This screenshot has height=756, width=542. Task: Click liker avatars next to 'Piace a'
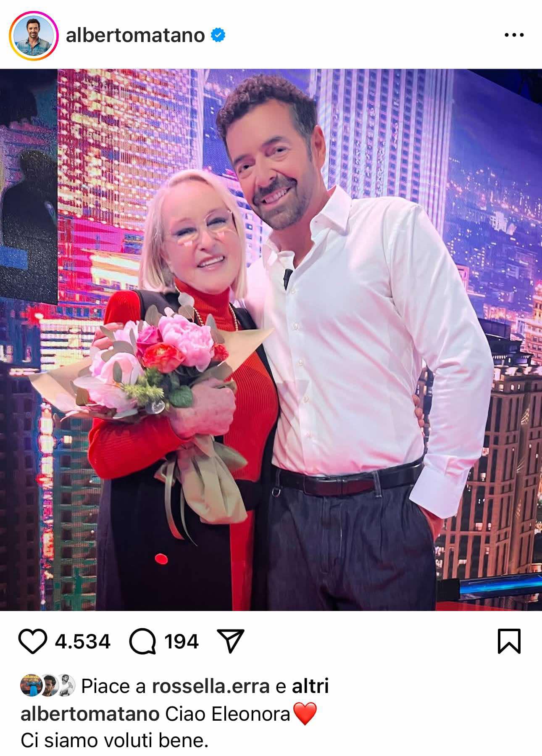(47, 686)
